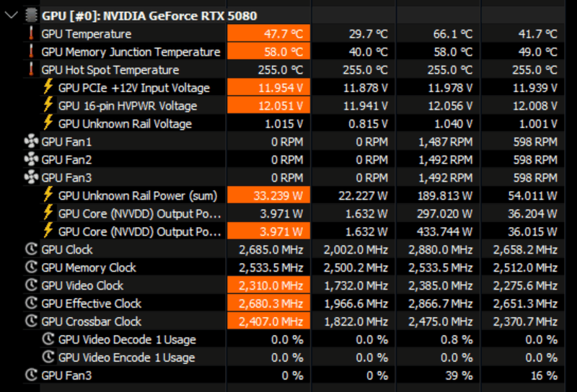Click the highlighted 3.971 W value

coord(268,231)
